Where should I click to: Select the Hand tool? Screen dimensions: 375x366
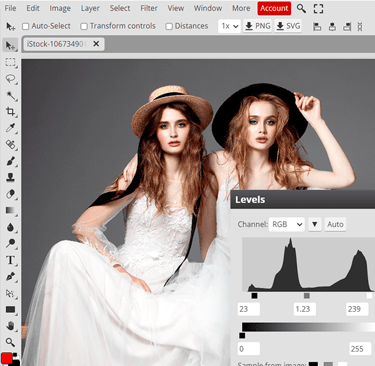(x=10, y=326)
